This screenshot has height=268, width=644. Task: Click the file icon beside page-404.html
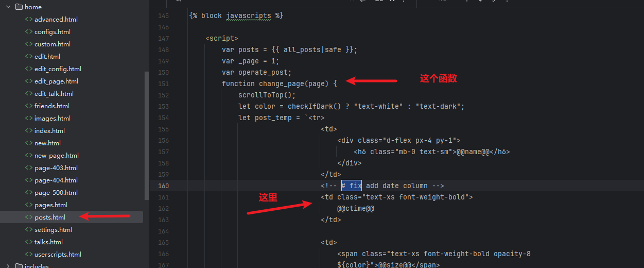(x=29, y=180)
